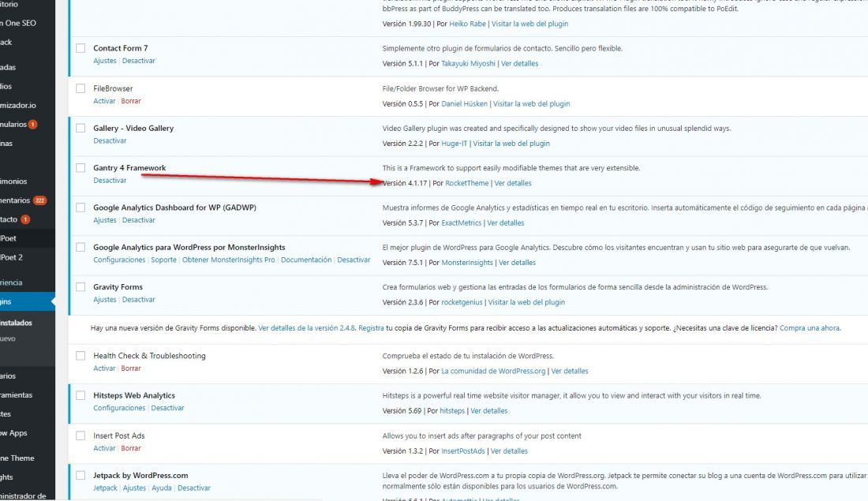
Task: Deactivate Gallery - Video Gallery plugin
Action: point(110,140)
